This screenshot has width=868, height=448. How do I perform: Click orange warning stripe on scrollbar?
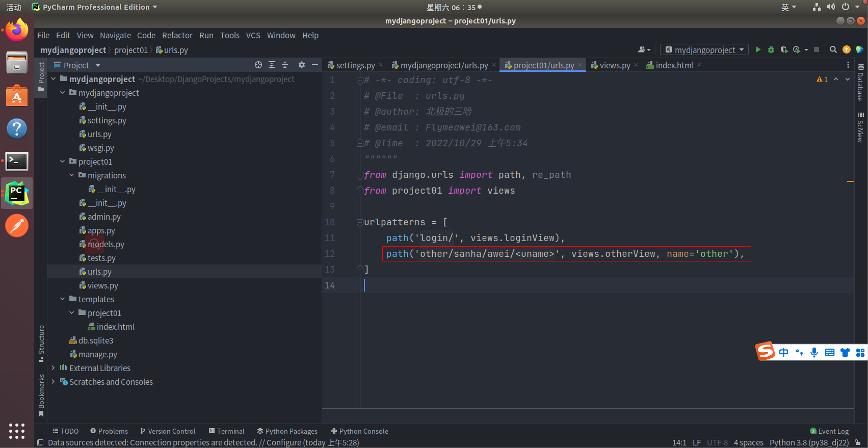pos(850,181)
